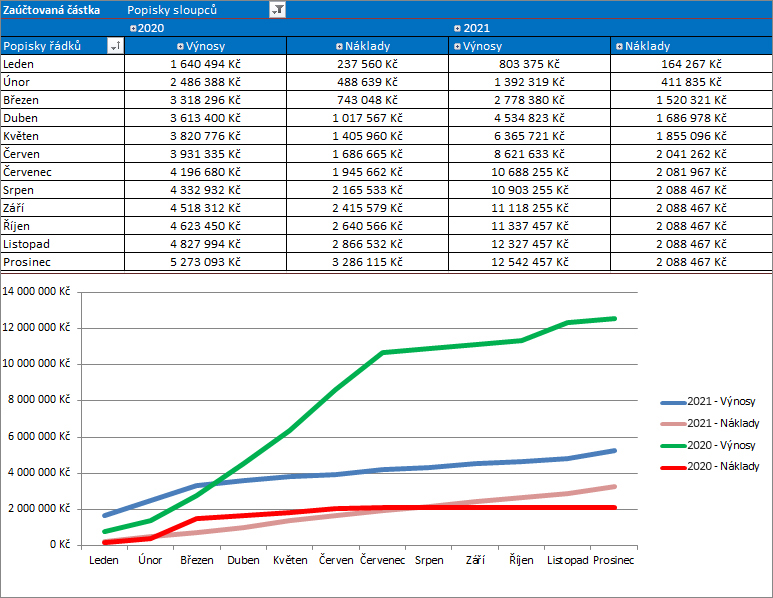The width and height of the screenshot is (773, 598).
Task: Select the Listopad row label
Action: click(62, 244)
